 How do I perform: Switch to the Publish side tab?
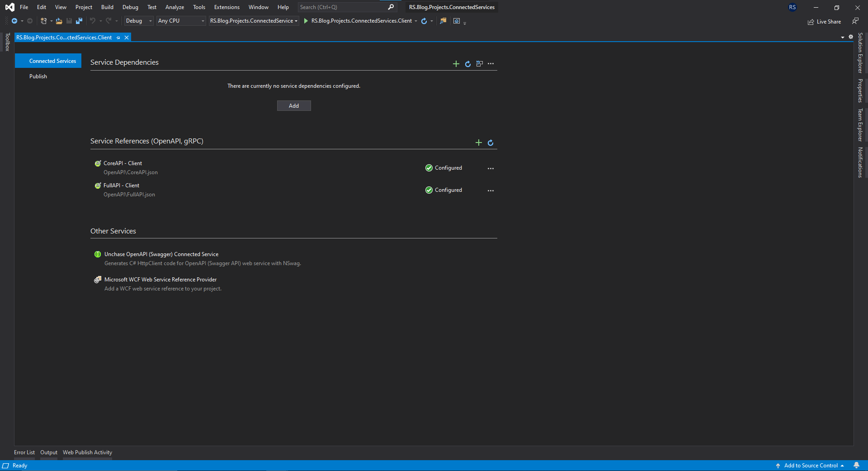tap(38, 76)
